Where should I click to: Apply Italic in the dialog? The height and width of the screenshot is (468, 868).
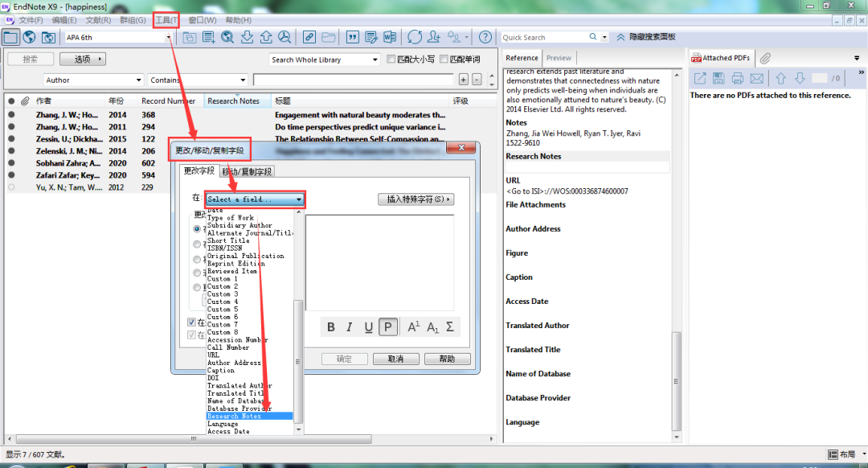click(350, 327)
